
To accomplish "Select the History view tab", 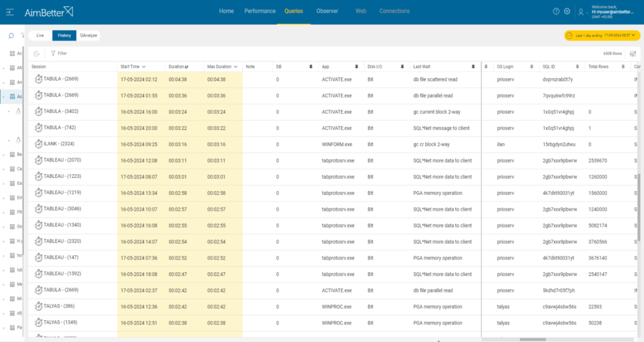I will (64, 36).
